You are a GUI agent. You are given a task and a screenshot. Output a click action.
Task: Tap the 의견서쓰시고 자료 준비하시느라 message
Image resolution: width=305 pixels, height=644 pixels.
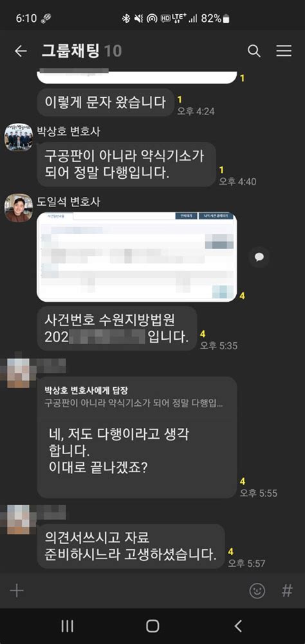click(x=131, y=546)
